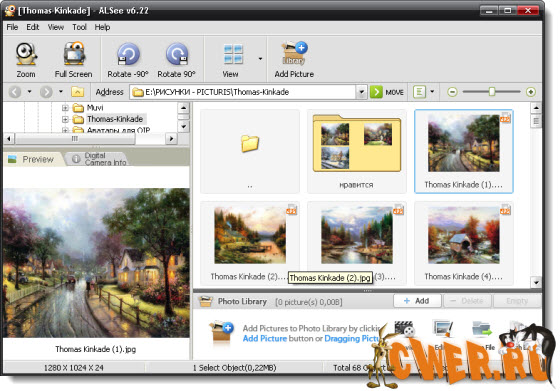Image resolution: width=560 pixels, height=391 pixels.
Task: Click status text 1280 X 1024 X 24
Action: point(74,367)
